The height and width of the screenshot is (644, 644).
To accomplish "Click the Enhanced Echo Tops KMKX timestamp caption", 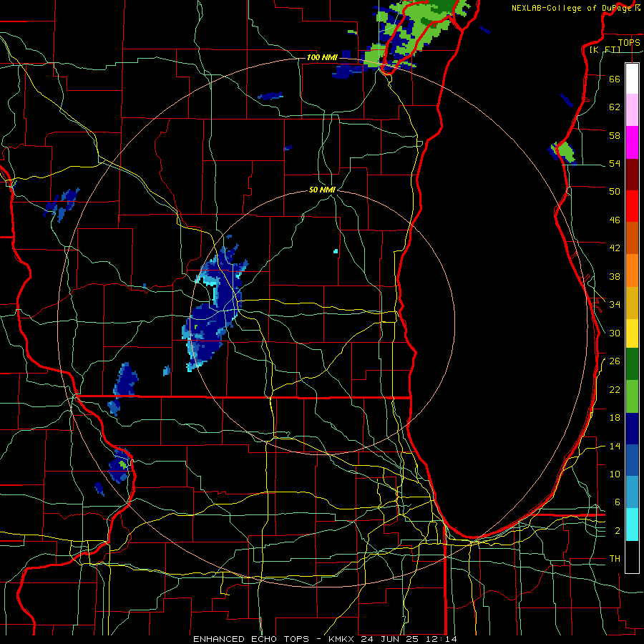I will 325,639.
